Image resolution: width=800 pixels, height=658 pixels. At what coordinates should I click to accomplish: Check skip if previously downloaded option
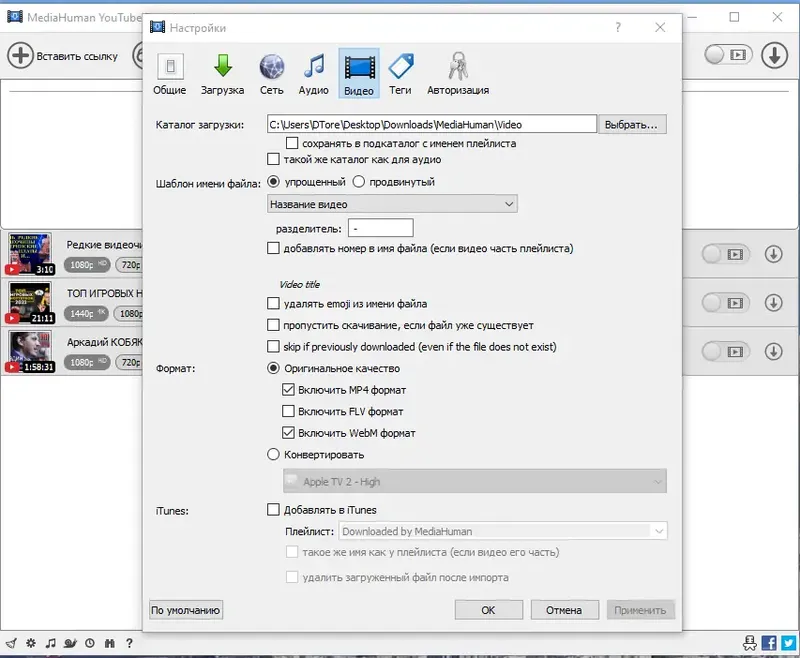(x=273, y=346)
